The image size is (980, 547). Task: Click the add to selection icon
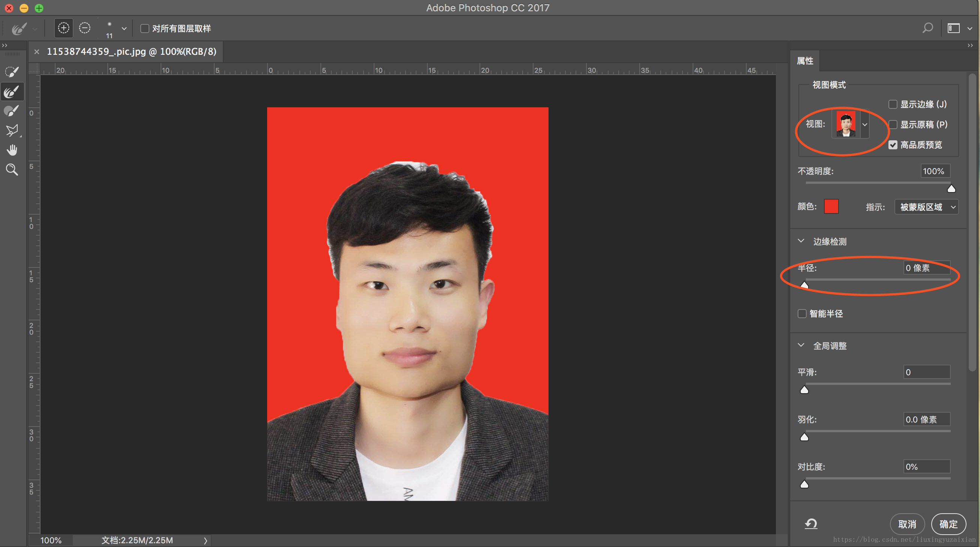[63, 28]
